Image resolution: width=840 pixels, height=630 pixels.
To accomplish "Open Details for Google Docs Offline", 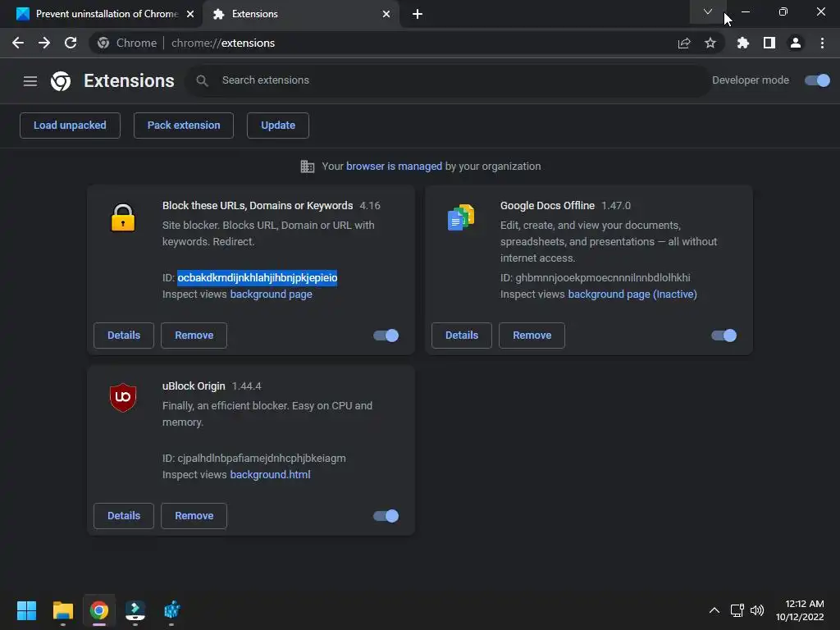I will (x=462, y=336).
